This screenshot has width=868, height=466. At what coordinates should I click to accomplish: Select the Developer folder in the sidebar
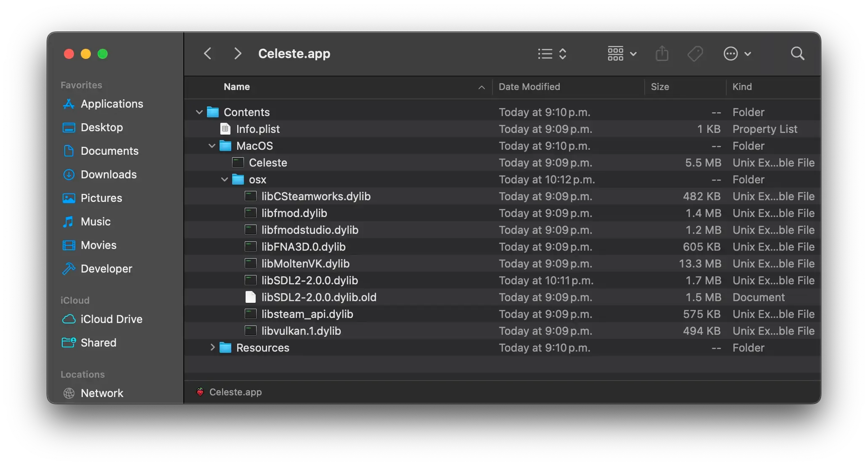point(106,269)
